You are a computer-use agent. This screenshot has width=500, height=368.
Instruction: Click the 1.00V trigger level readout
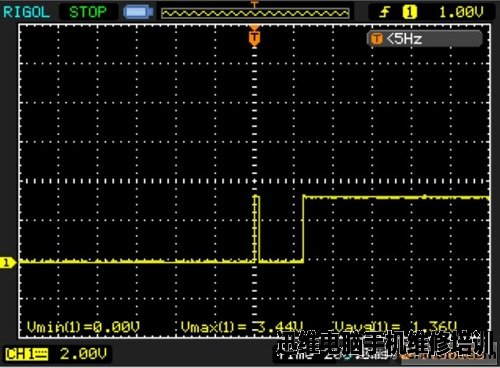(461, 12)
